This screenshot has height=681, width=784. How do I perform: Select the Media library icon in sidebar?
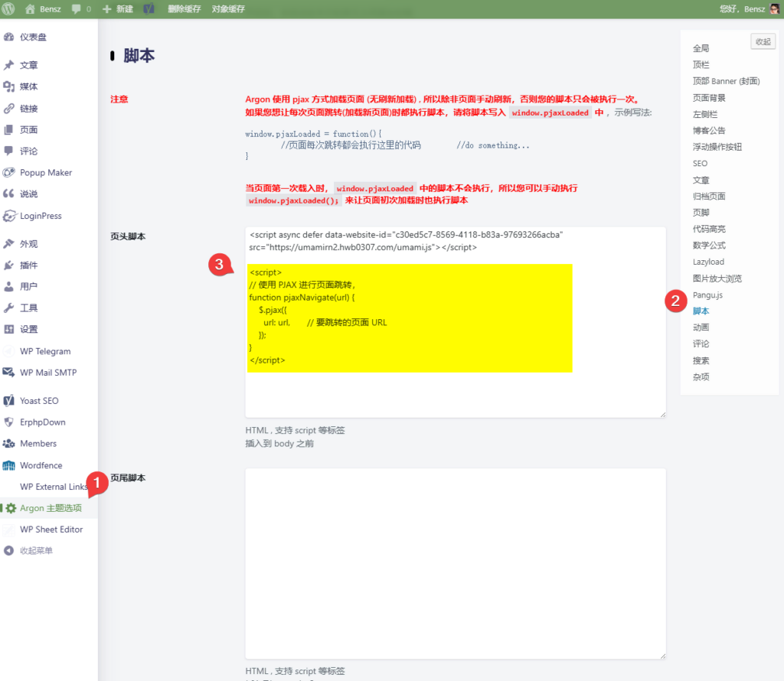click(x=9, y=86)
